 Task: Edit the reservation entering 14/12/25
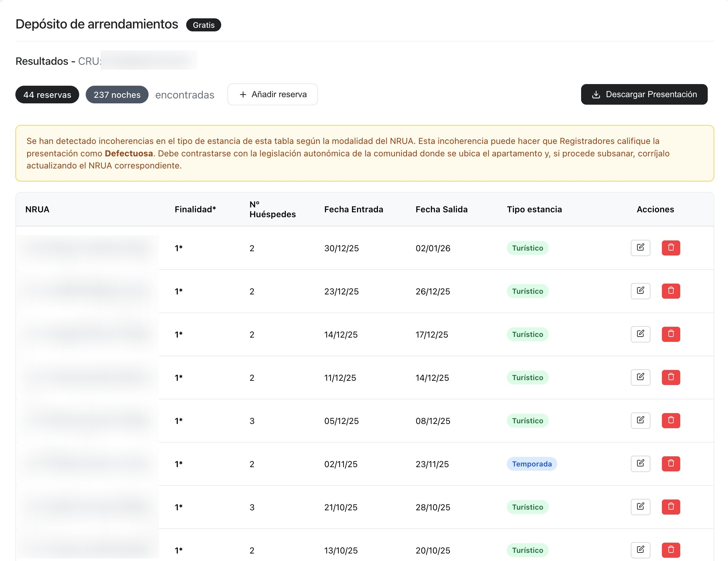click(640, 334)
